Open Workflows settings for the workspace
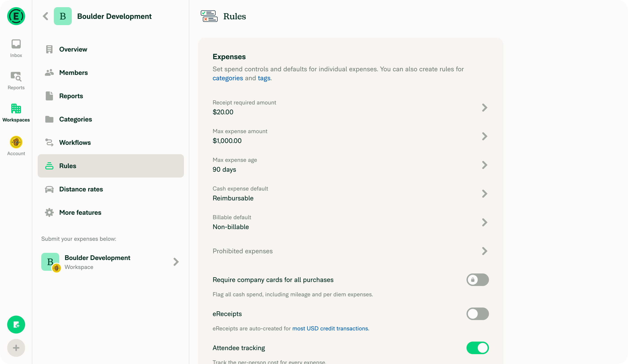Screen dimensions: 628x364 click(x=75, y=142)
